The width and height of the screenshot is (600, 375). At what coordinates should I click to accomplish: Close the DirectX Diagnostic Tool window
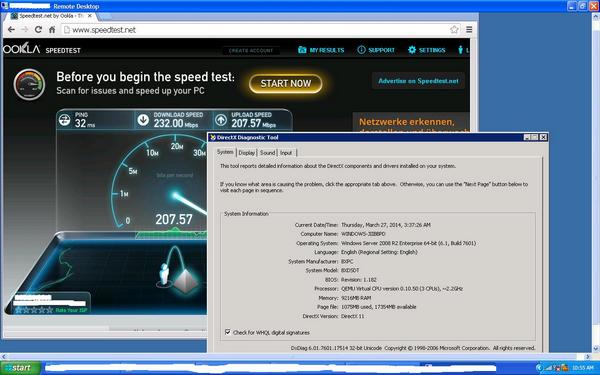click(x=543, y=137)
